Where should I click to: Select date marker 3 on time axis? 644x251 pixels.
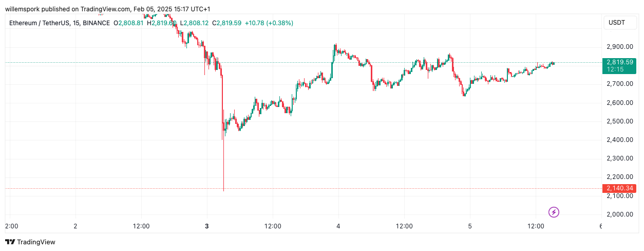[x=207, y=226]
